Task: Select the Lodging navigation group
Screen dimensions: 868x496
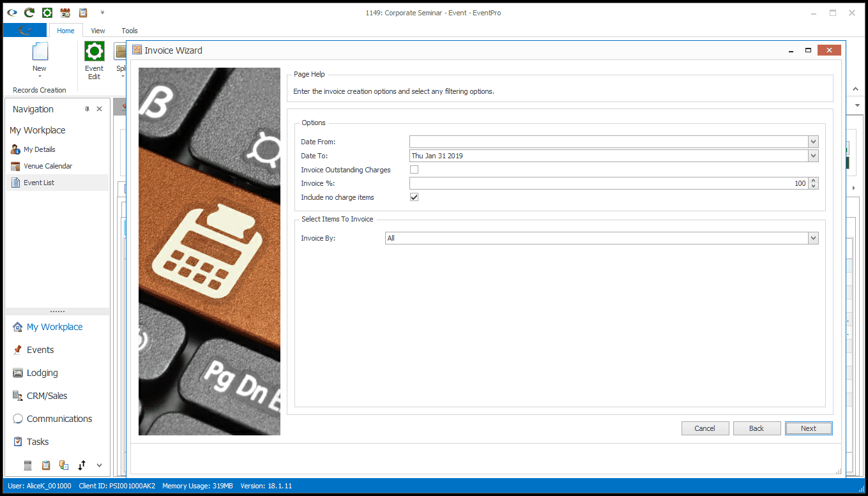Action: point(42,373)
